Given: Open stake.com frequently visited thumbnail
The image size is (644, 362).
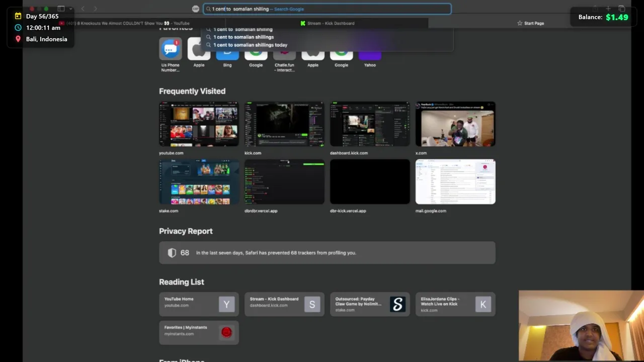Looking at the screenshot, I should 199,182.
